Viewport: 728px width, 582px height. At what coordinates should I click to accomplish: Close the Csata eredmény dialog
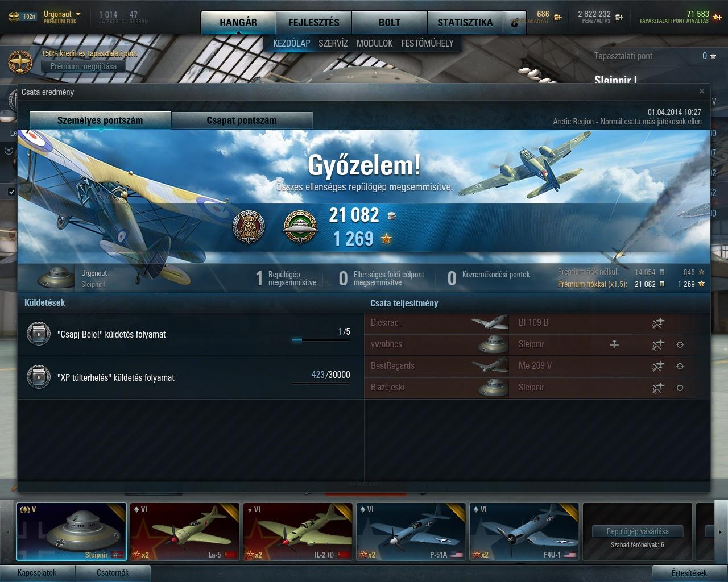click(702, 91)
